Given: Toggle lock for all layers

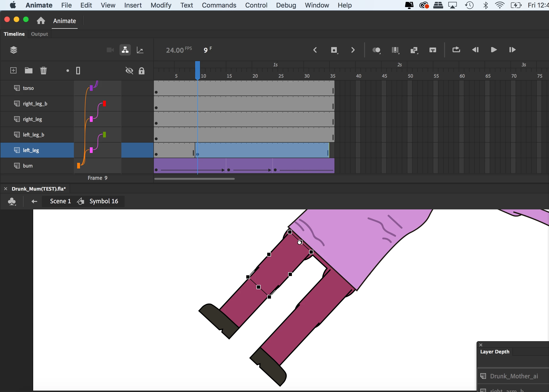Looking at the screenshot, I should 141,71.
